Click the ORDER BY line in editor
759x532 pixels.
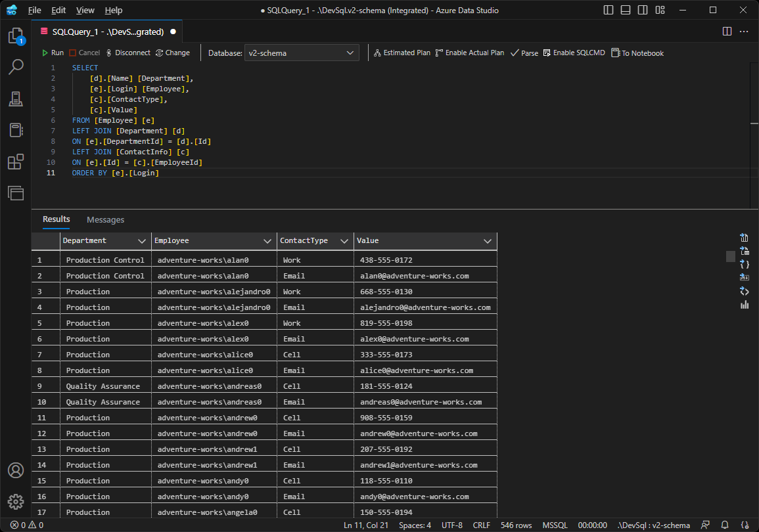115,173
